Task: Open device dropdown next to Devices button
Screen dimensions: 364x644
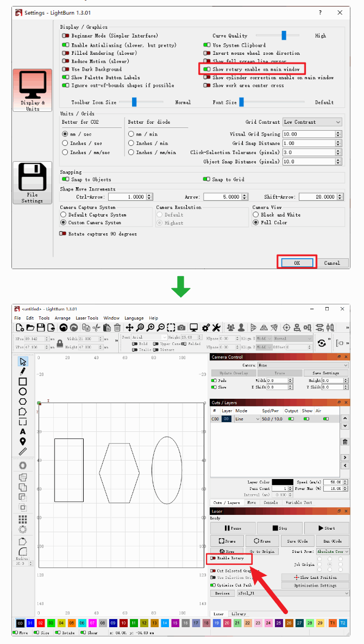Action: pyautogui.click(x=293, y=594)
